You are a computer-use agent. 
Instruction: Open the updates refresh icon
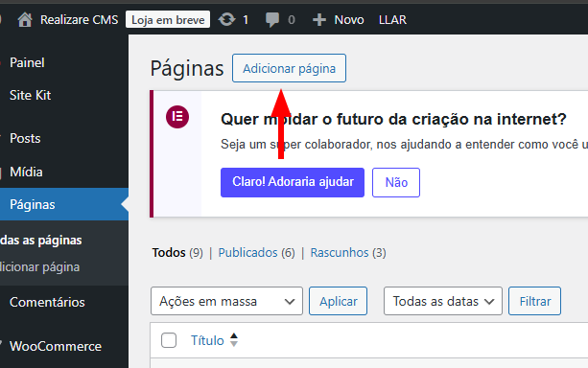227,19
